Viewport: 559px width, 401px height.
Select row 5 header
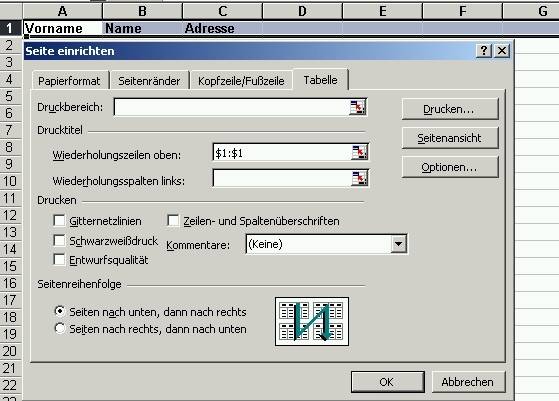(11, 96)
